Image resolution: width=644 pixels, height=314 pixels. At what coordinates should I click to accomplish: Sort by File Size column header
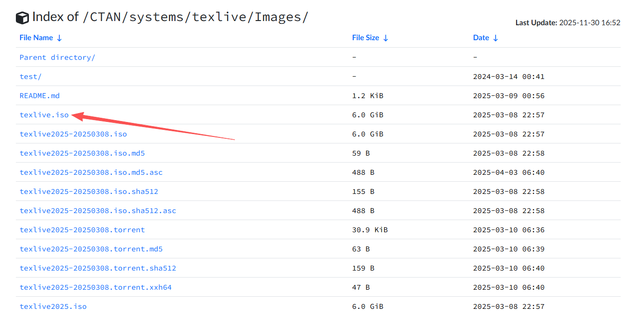pyautogui.click(x=370, y=38)
